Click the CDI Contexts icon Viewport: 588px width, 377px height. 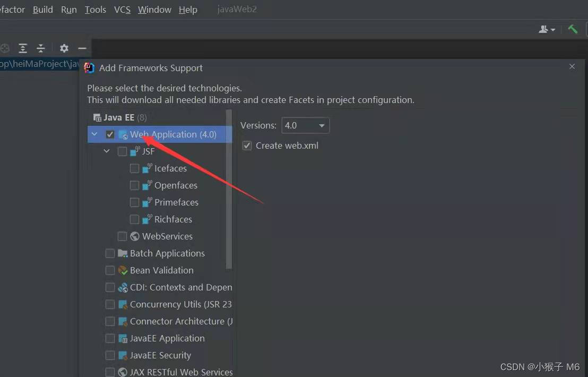123,287
